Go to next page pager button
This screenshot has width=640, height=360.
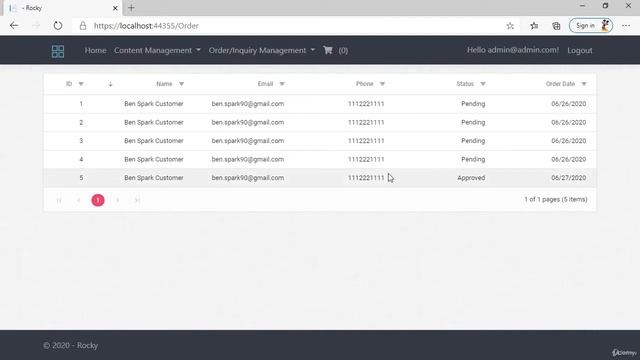click(118, 200)
